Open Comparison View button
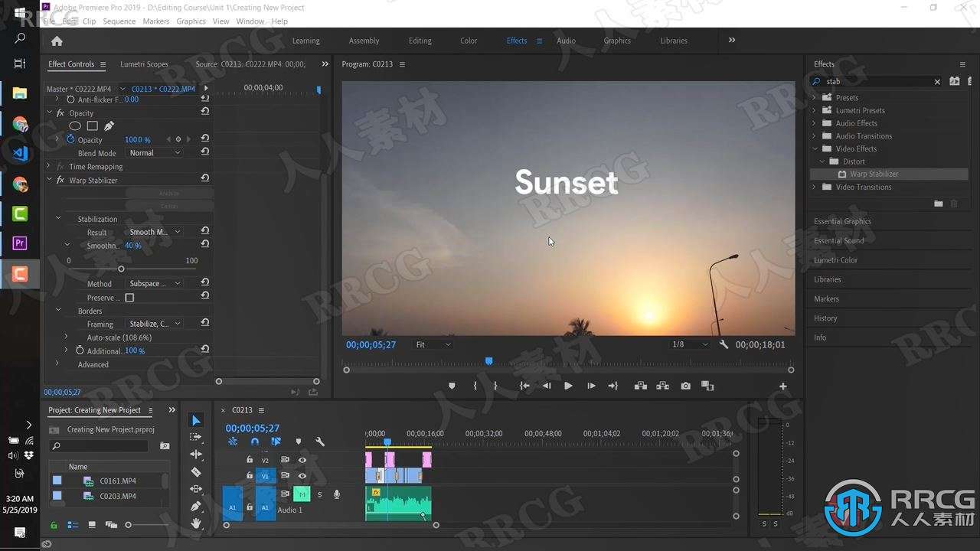980x551 pixels. tap(707, 386)
